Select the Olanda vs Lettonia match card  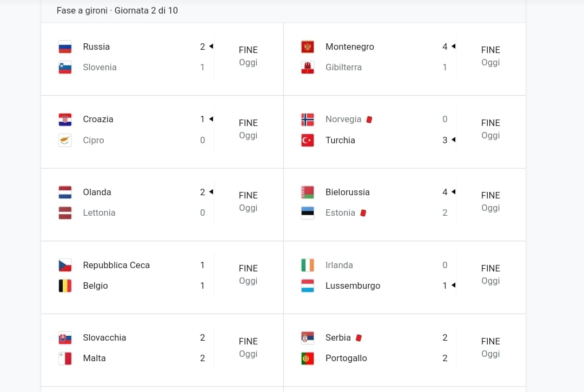(162, 205)
